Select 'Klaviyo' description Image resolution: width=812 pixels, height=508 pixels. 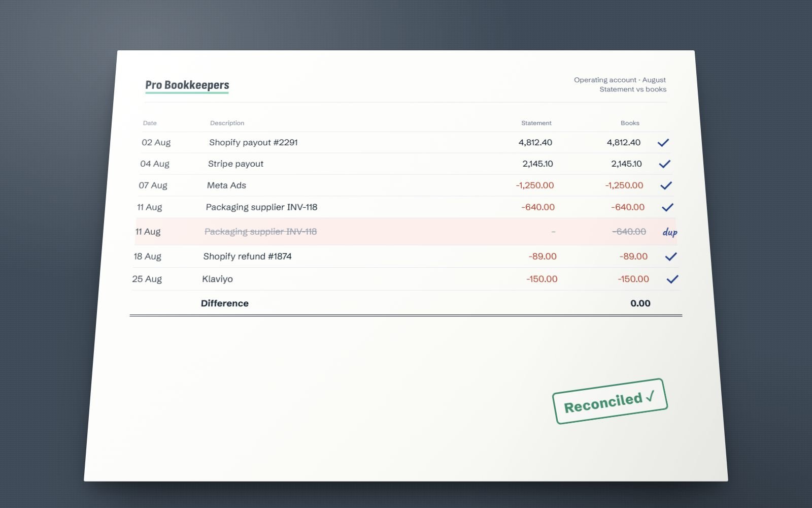217,279
